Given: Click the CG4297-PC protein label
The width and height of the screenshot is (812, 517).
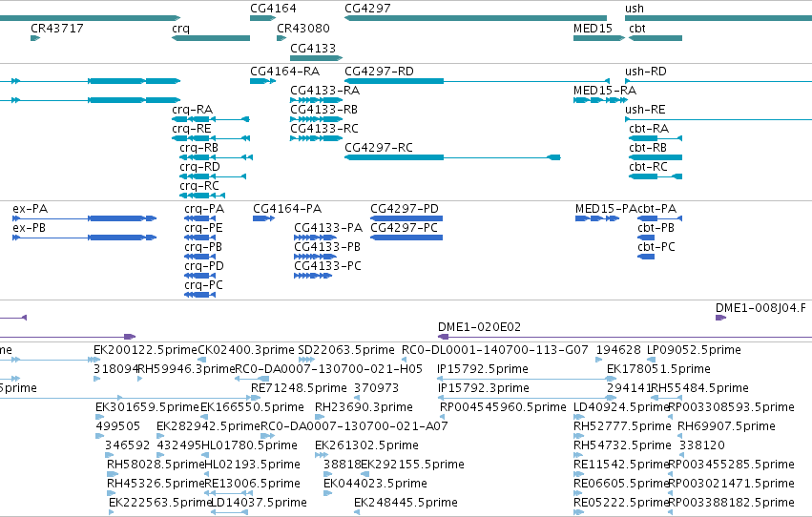Looking at the screenshot, I should pyautogui.click(x=404, y=228).
